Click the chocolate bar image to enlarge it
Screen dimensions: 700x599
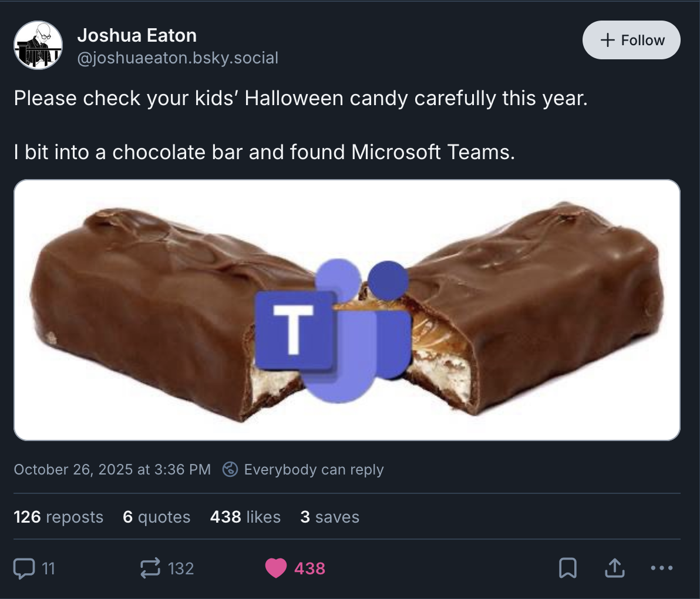[x=350, y=310]
